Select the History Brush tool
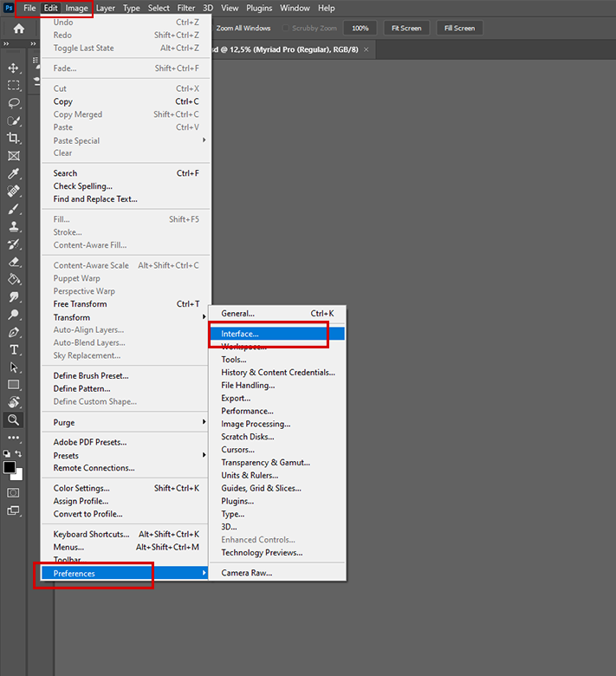Screen dimensions: 616x676 [13, 244]
